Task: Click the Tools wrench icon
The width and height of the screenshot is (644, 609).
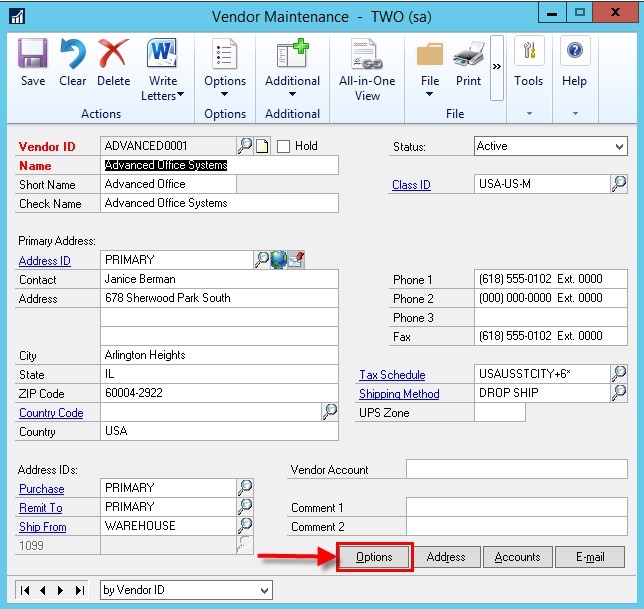Action: [x=529, y=51]
